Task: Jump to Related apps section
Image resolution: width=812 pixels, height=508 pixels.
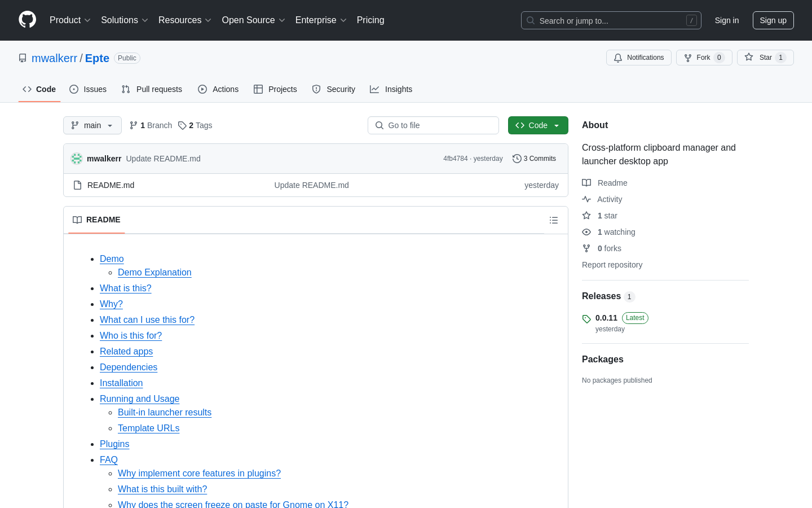Action: point(126,351)
